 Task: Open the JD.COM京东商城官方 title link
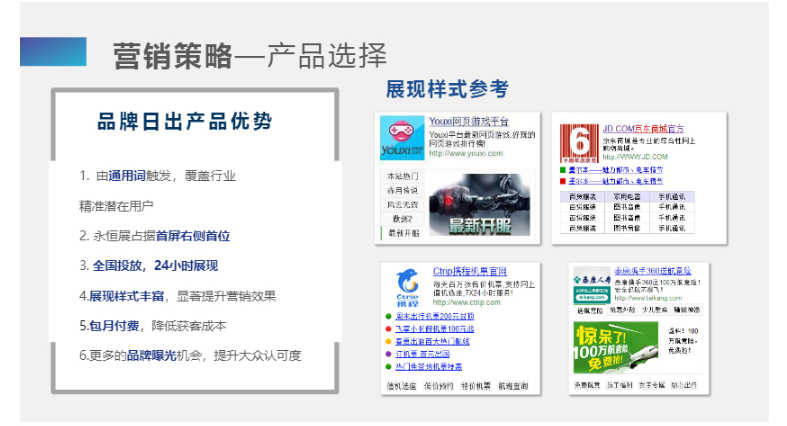pos(643,128)
